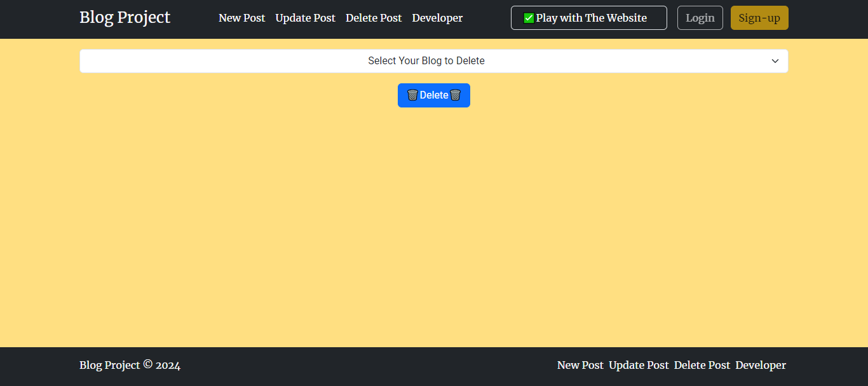The width and height of the screenshot is (868, 386).
Task: Open Delete Post link in footer
Action: (702, 365)
